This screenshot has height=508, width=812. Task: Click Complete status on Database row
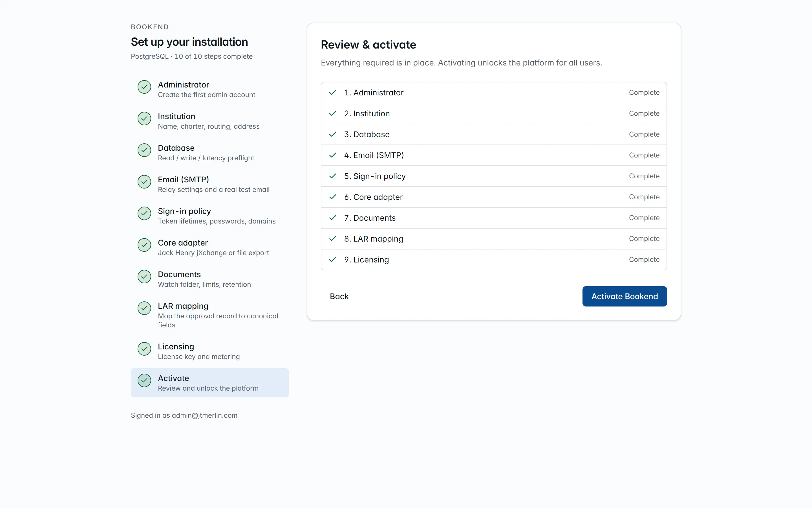pos(644,134)
